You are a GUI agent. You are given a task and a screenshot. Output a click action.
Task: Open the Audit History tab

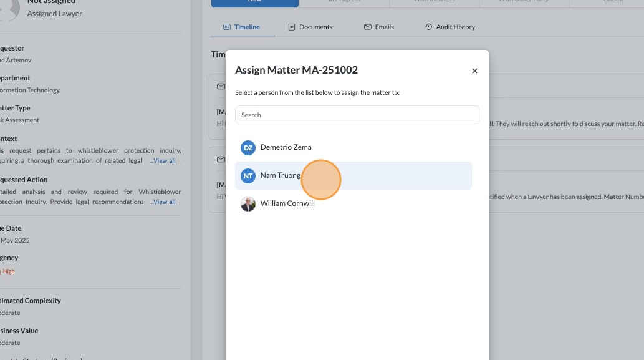455,27
